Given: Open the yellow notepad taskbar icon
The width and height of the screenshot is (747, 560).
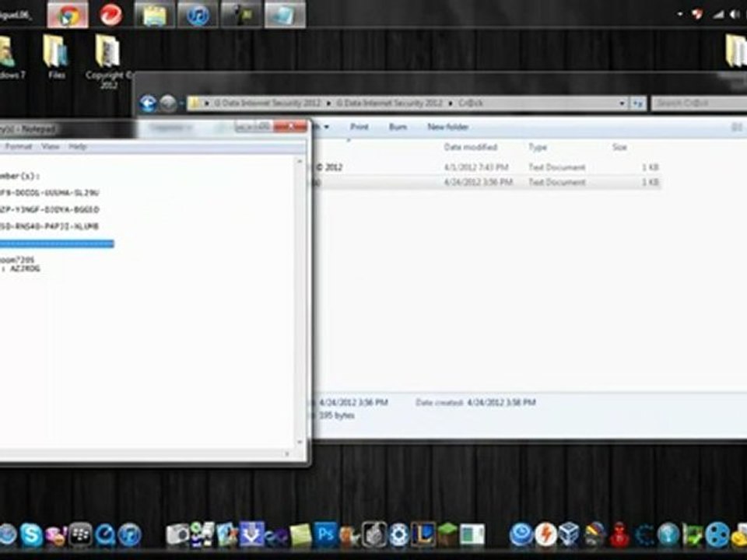Looking at the screenshot, I should coord(154,15).
